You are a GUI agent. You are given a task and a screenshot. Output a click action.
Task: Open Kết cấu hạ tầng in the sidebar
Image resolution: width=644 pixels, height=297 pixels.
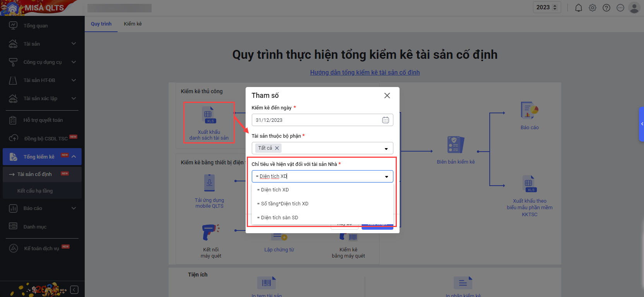42,191
